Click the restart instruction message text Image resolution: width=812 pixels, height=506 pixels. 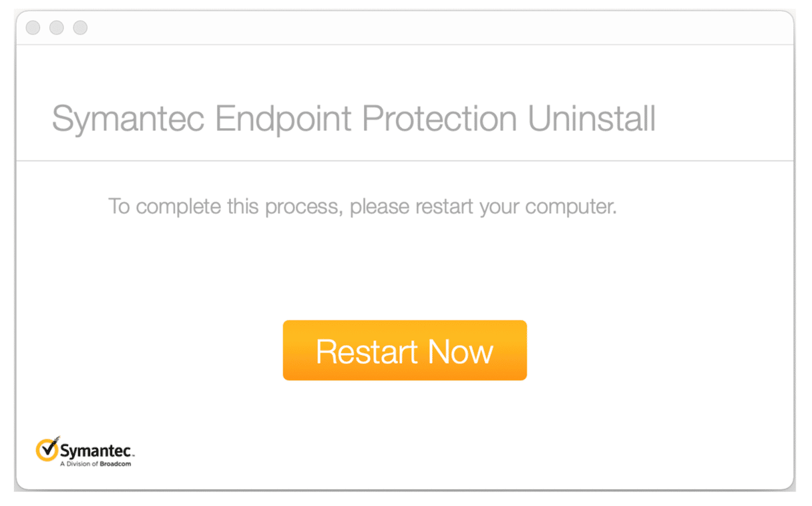(x=363, y=206)
